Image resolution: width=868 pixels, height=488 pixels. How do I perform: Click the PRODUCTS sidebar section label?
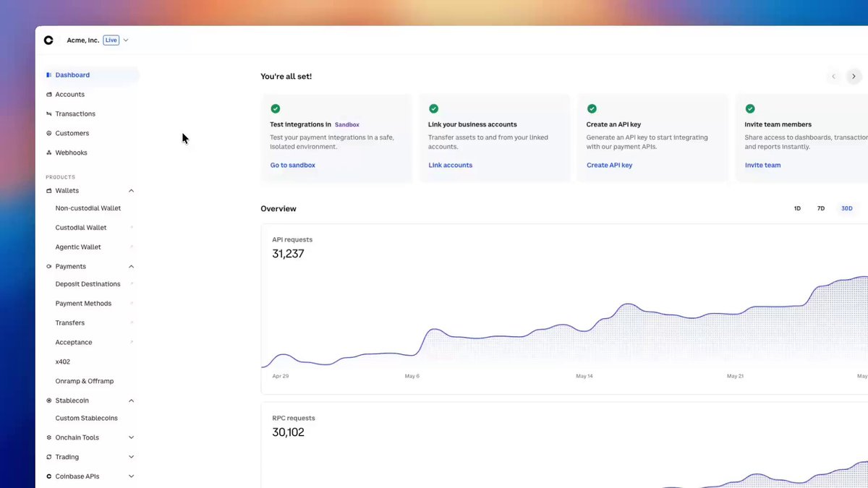(x=61, y=177)
